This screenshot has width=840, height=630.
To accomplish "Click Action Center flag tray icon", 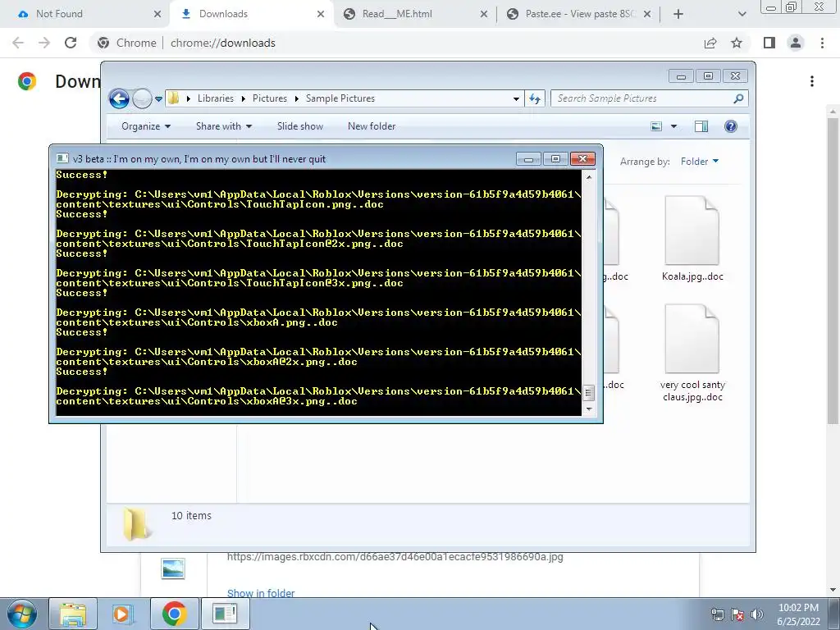I will click(x=737, y=614).
